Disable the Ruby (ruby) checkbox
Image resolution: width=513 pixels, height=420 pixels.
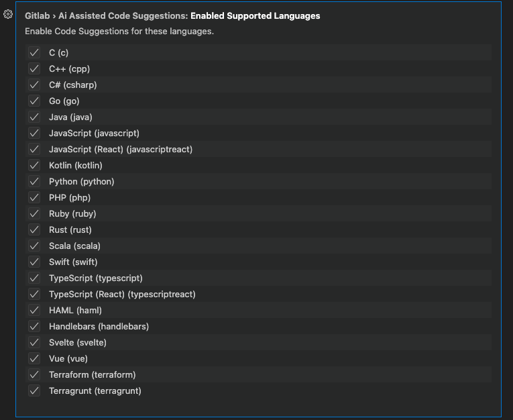pos(34,213)
